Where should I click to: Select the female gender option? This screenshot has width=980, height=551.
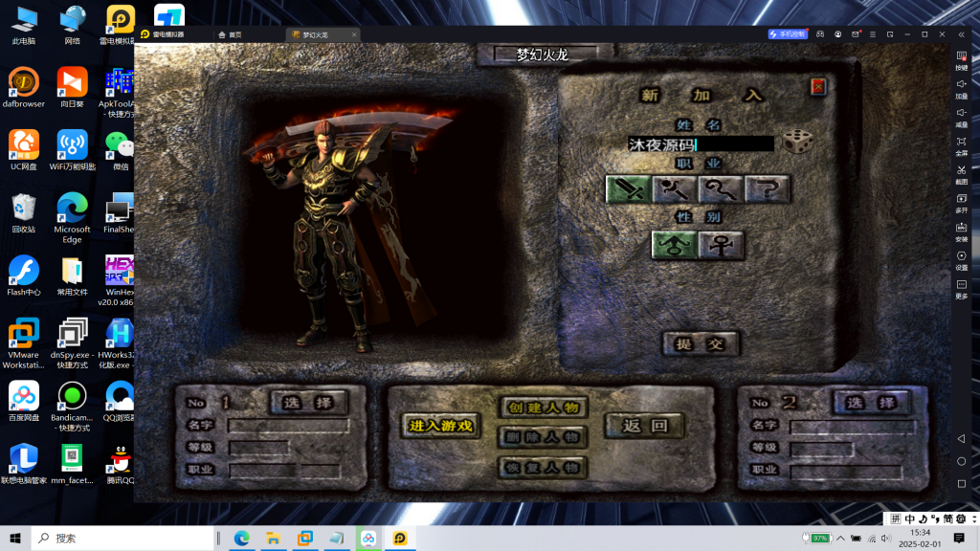[x=721, y=246]
